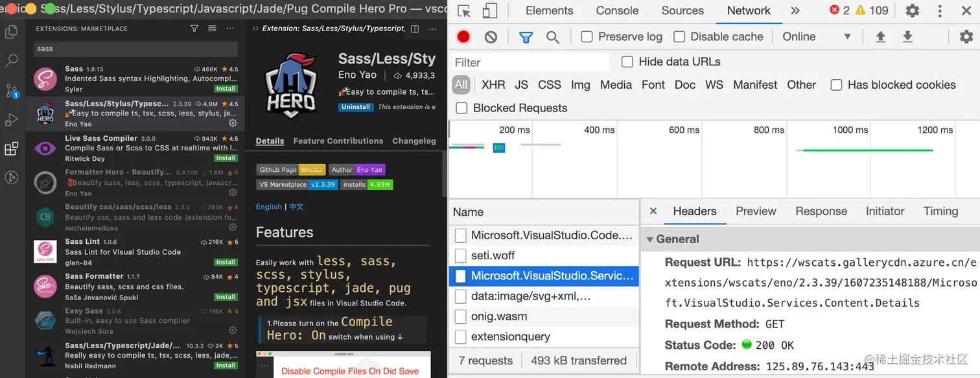
Task: Open the Search view in activity bar
Action: tap(11, 62)
